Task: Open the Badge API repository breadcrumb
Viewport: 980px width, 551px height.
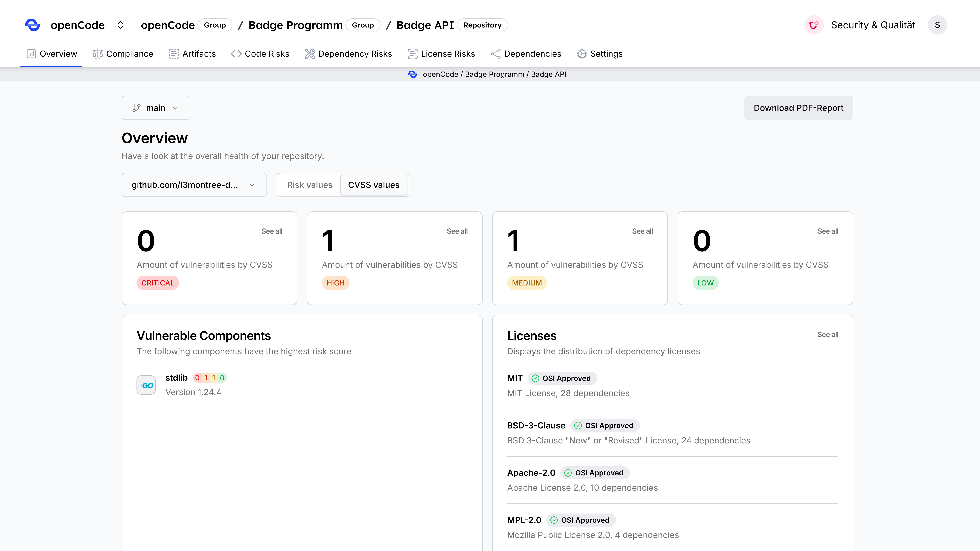Action: 425,25
